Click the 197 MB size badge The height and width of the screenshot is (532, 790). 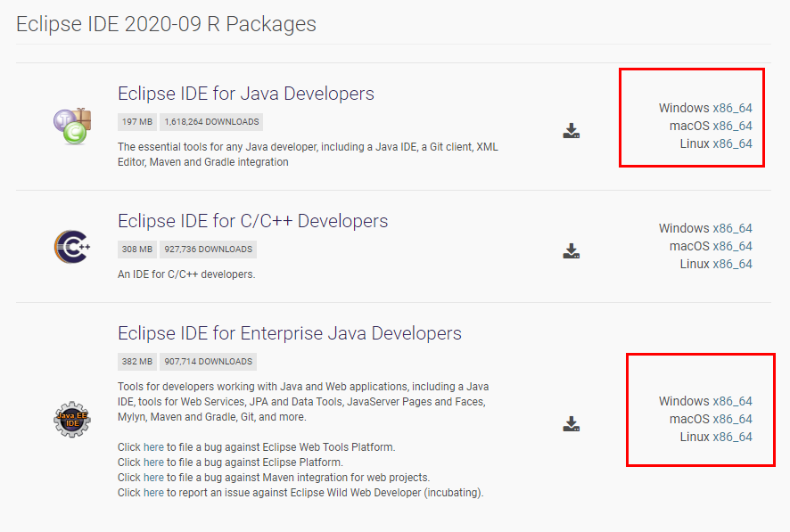coord(137,122)
